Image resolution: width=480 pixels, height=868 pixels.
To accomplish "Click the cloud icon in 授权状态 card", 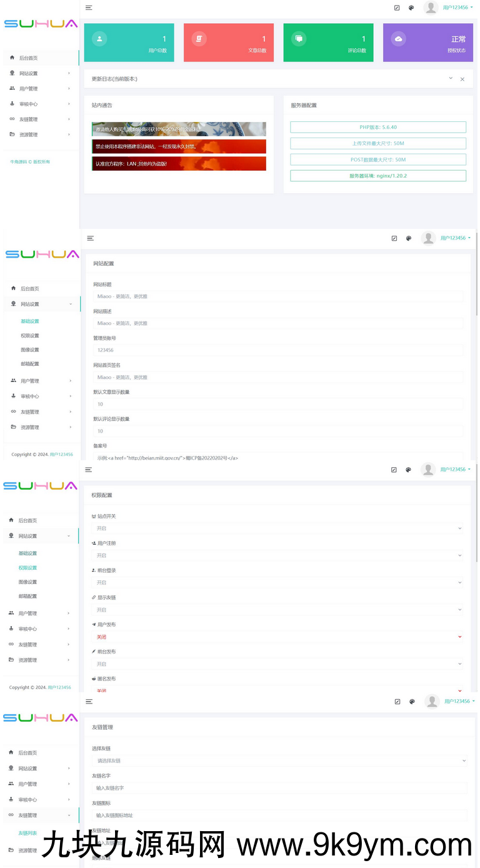I will point(398,39).
